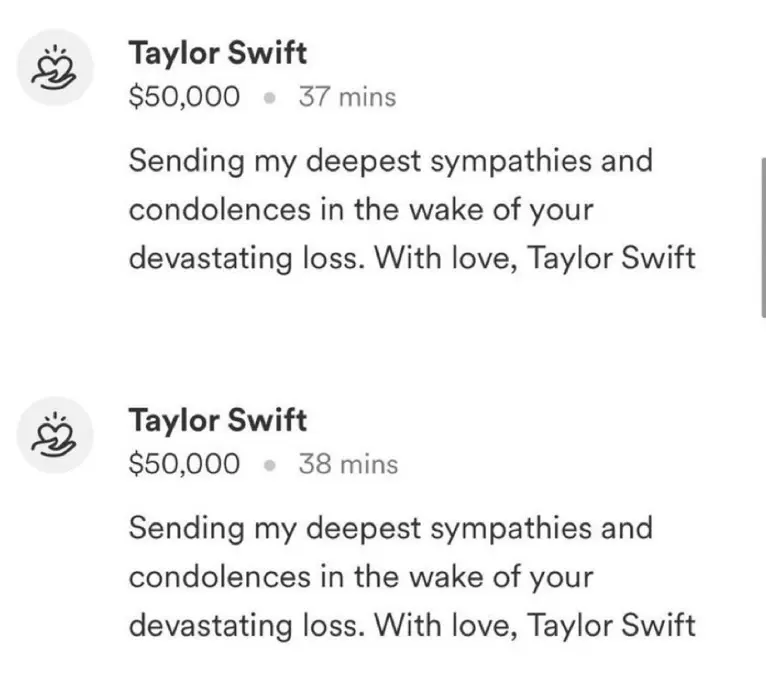The height and width of the screenshot is (690, 766).
Task: Click the "38 mins" timestamp
Action: (347, 465)
